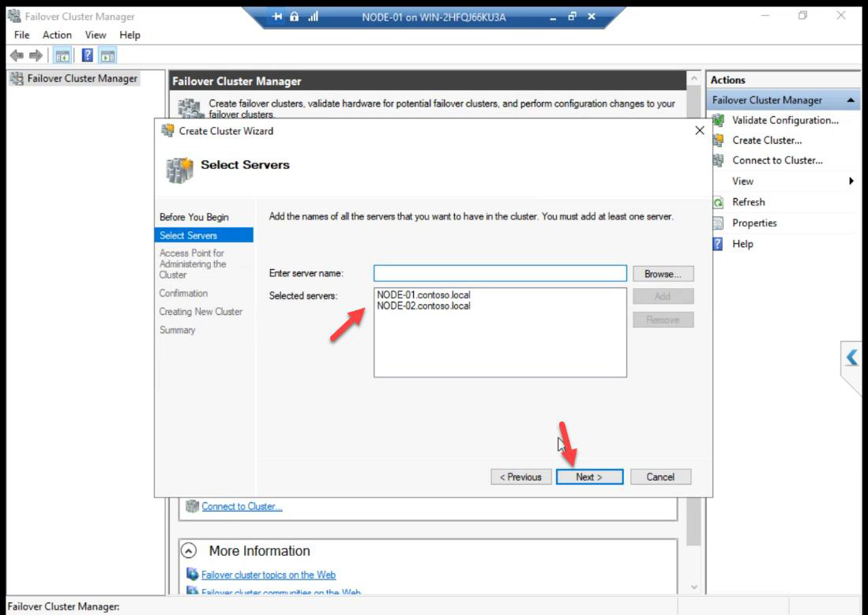868x615 pixels.
Task: Close the NODE-01 remote connection
Action: [x=592, y=17]
